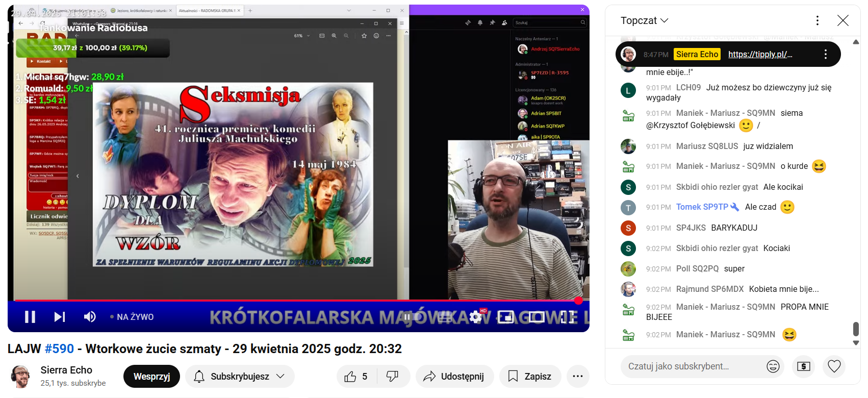Select the 'BARYKADUJ' chat message
The height and width of the screenshot is (398, 868).
tap(734, 228)
